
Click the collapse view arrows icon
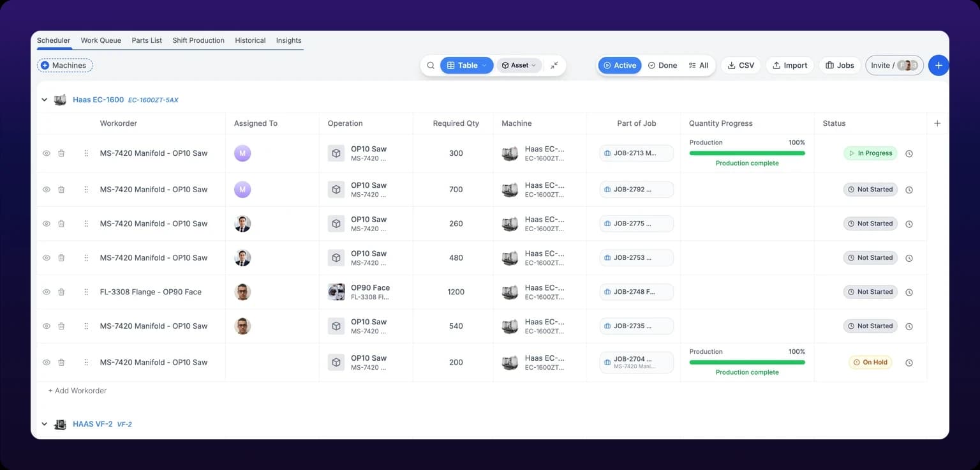pyautogui.click(x=554, y=65)
